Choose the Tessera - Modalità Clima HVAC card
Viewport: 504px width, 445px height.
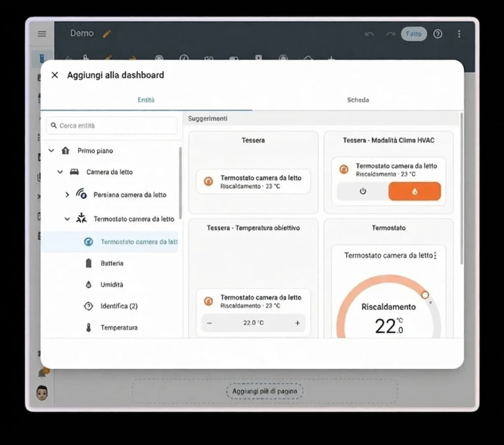point(389,172)
